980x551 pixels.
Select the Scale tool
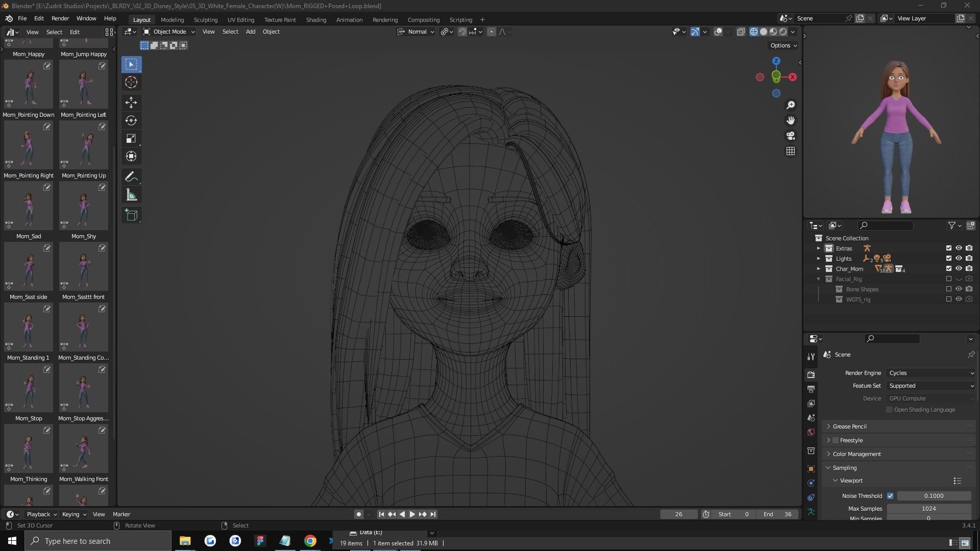(x=131, y=138)
